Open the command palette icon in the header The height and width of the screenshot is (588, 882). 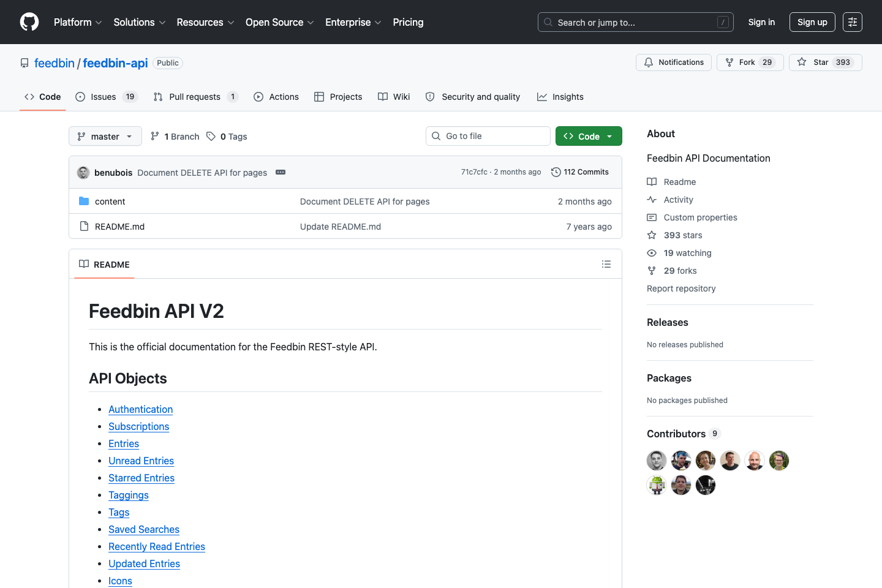coord(853,22)
